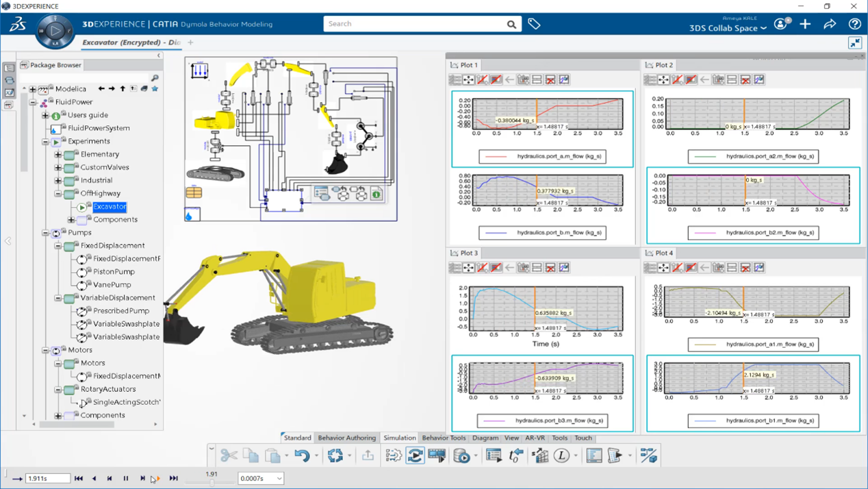Click the search magnifier in Package Browser
Viewport: 868px width, 489px height.
(x=155, y=78)
